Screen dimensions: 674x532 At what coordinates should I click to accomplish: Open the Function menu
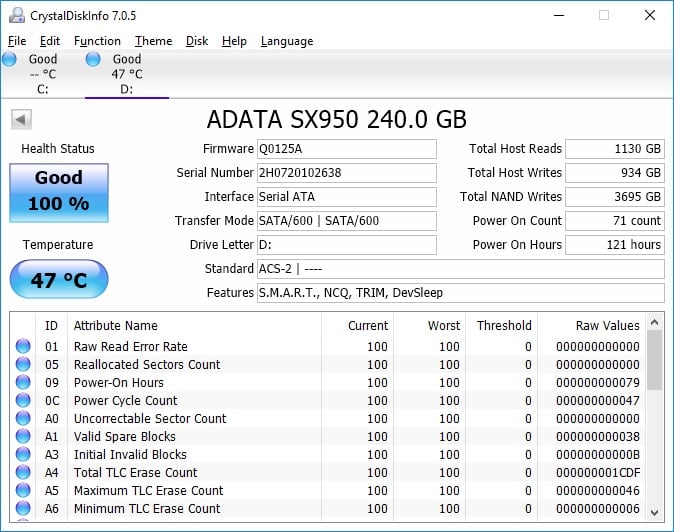pos(97,41)
